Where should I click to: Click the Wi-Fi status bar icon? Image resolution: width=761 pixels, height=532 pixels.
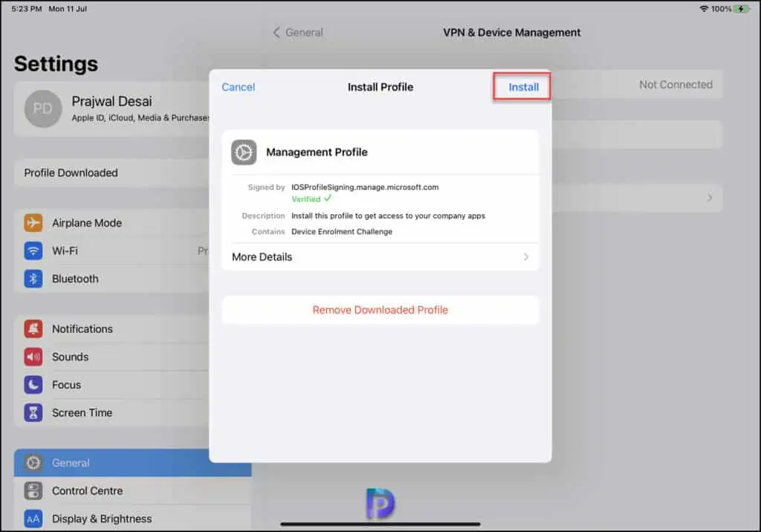(704, 9)
